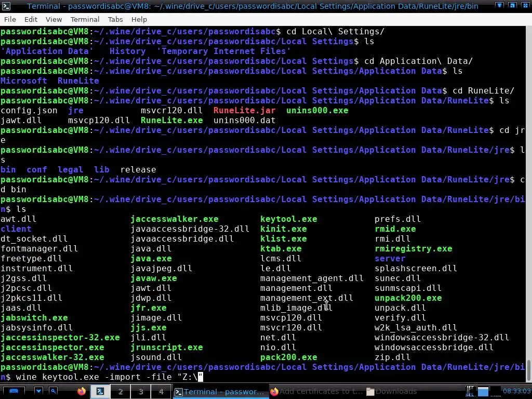Click the w2k_lsa_auth.dll file name
This screenshot has width=532, height=399.
click(x=416, y=328)
